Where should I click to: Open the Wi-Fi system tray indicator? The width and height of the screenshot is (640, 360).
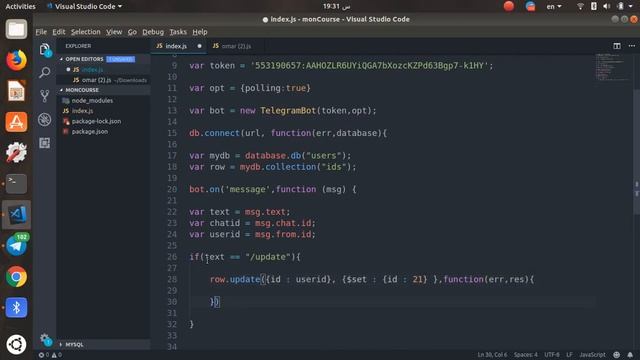point(580,6)
